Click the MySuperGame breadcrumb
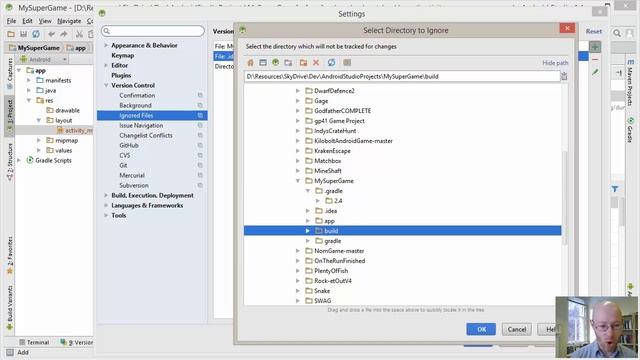Screen dimensions: 640x360 [35, 48]
